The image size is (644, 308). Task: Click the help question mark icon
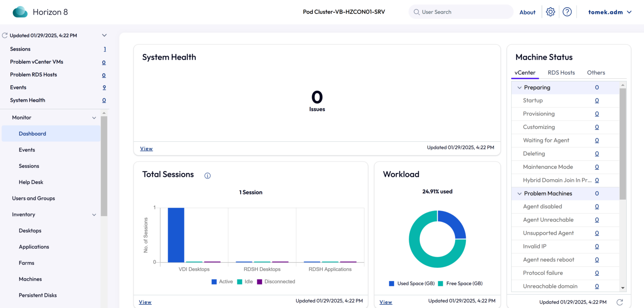(x=567, y=12)
